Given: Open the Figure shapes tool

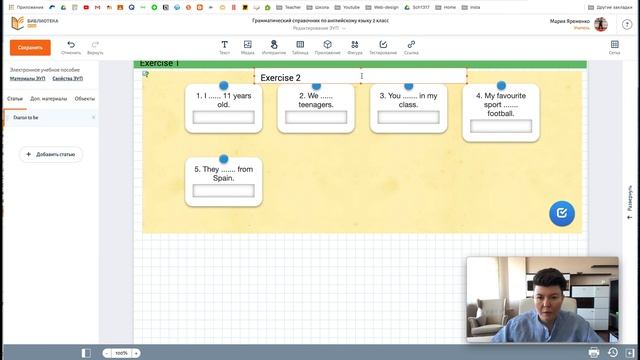Looking at the screenshot, I should click(x=355, y=47).
